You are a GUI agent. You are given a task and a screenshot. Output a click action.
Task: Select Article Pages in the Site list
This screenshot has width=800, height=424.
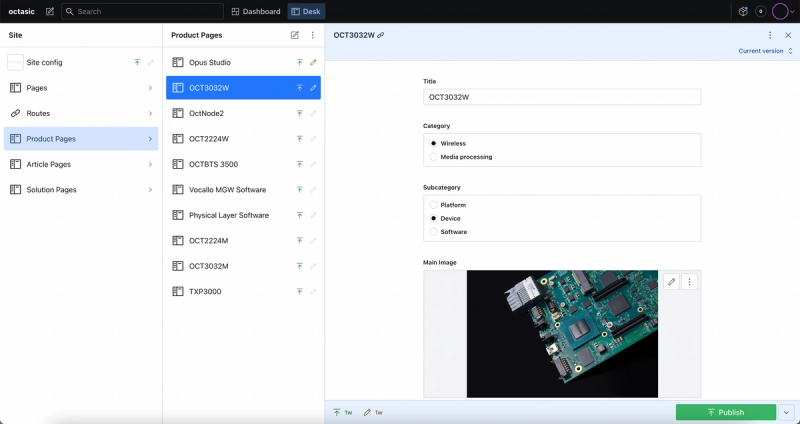coord(81,164)
